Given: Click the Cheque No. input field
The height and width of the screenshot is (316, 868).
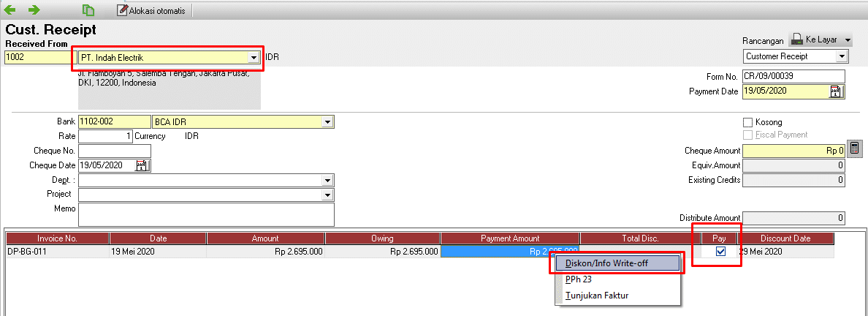Looking at the screenshot, I should coord(115,151).
